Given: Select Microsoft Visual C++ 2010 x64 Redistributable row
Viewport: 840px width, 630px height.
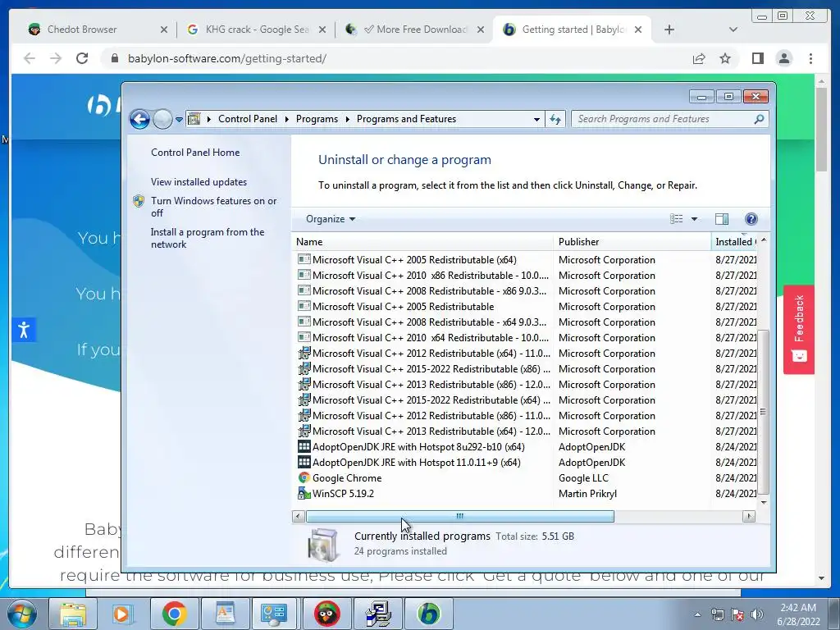Looking at the screenshot, I should [x=525, y=337].
